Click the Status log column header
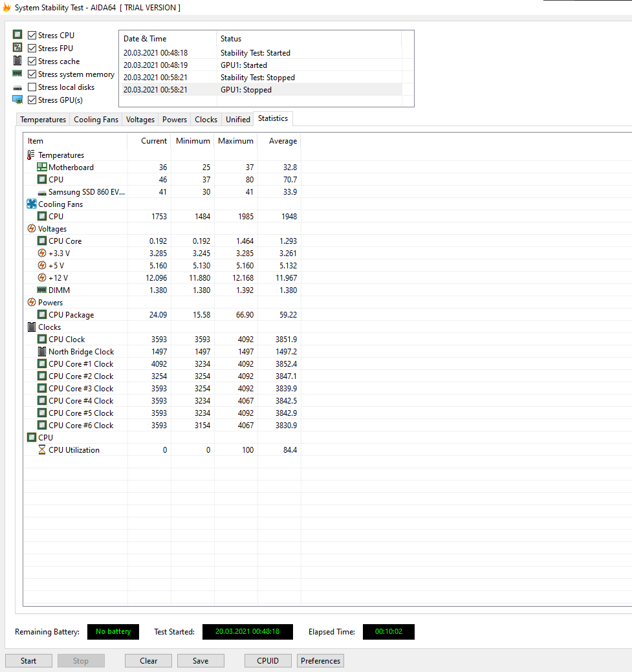Viewport: 632px width, 672px height. pos(309,39)
